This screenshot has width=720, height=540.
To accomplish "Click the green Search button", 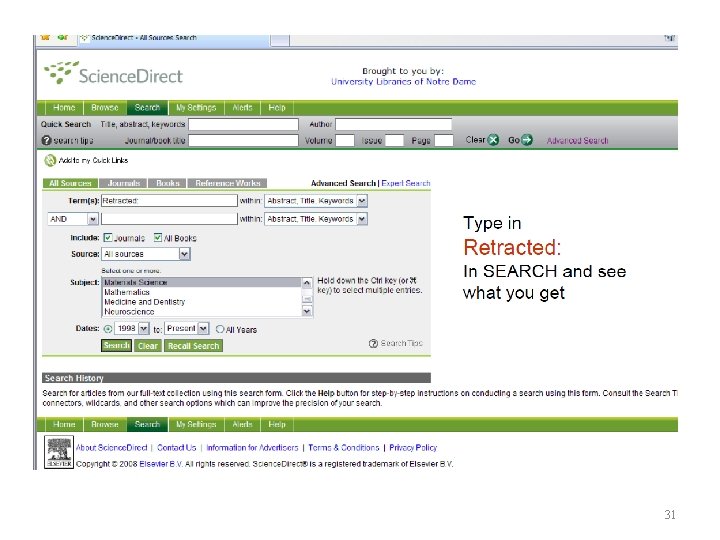I will point(116,345).
